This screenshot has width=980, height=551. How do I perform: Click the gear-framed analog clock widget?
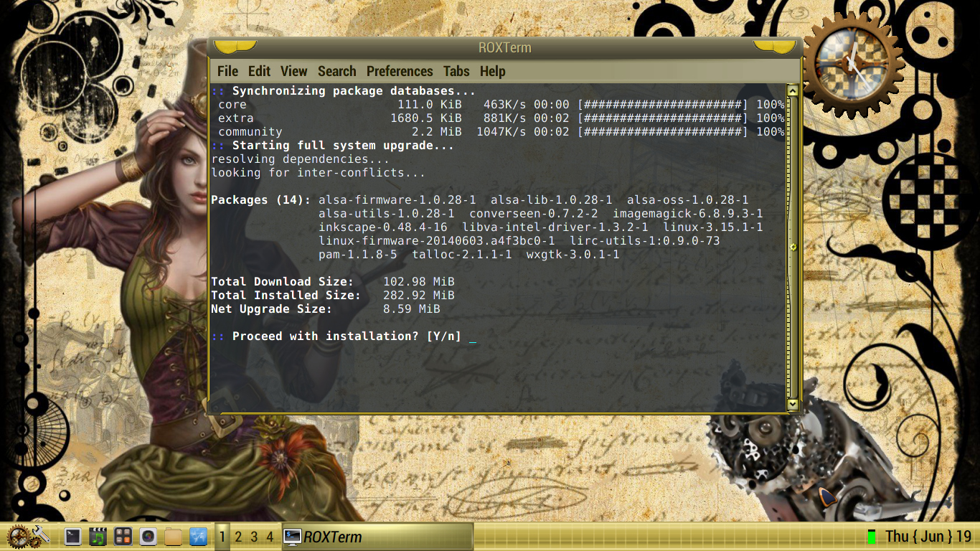click(853, 63)
